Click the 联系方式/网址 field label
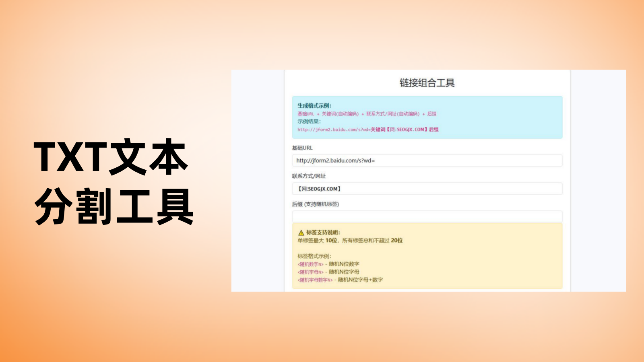The image size is (644, 362). (x=309, y=176)
